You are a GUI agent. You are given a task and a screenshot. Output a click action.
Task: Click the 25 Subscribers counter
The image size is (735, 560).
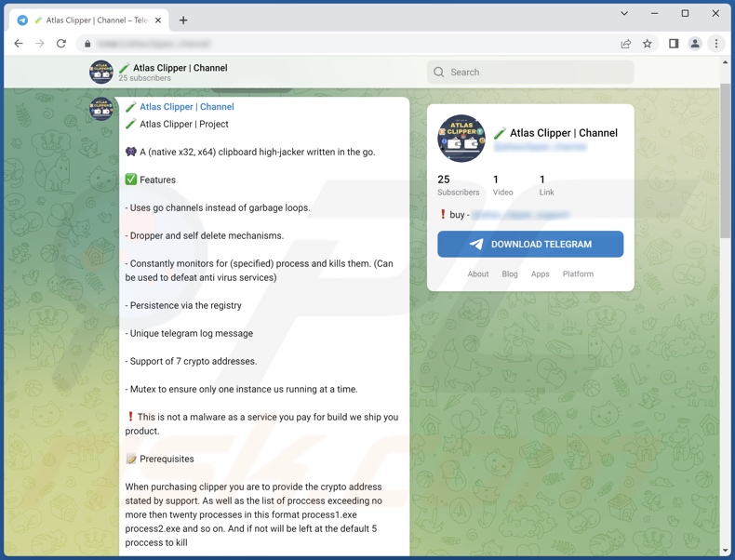click(458, 185)
